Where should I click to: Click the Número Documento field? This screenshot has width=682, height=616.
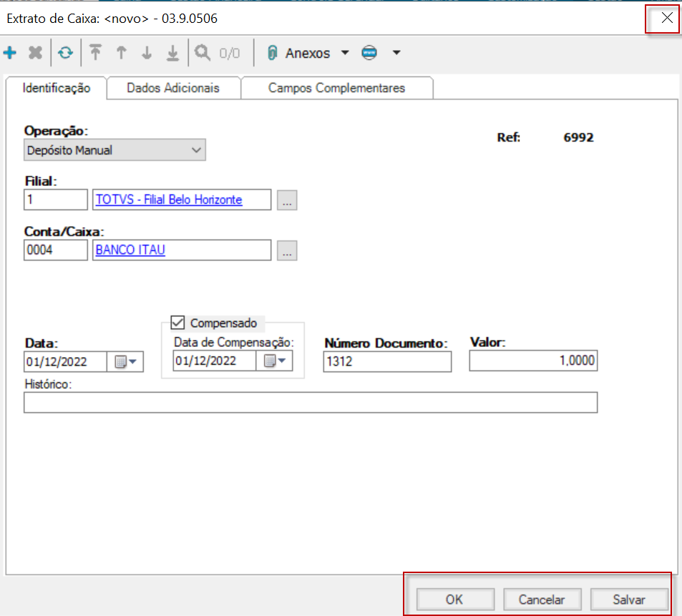(x=387, y=361)
